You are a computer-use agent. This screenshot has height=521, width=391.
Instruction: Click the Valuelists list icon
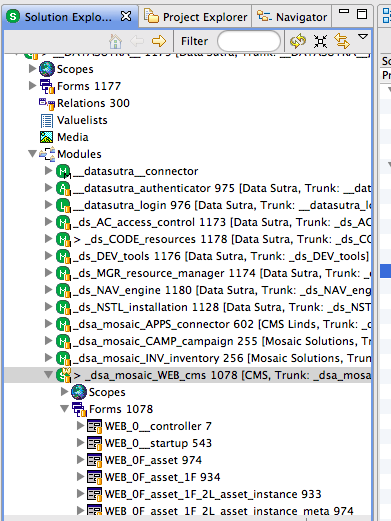point(47,120)
